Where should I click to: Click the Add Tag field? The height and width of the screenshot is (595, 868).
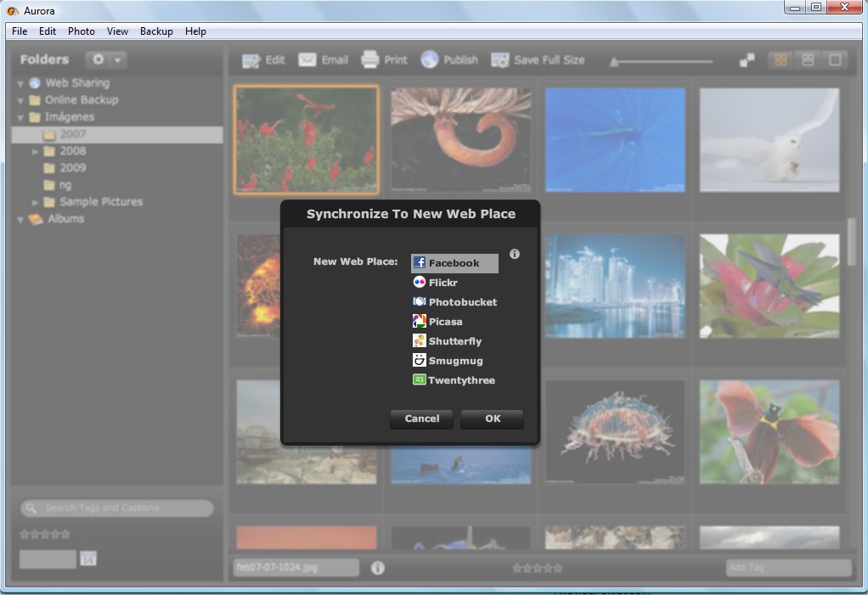[x=788, y=567]
